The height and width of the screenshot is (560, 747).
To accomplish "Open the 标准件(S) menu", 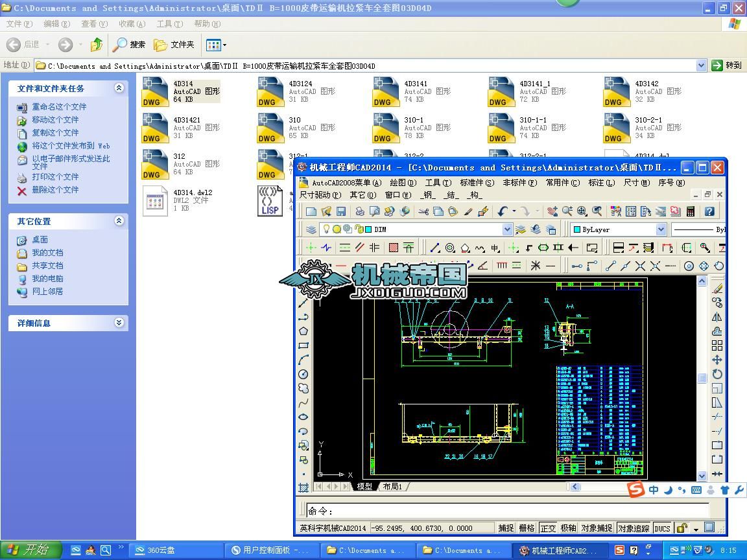I will click(x=477, y=183).
